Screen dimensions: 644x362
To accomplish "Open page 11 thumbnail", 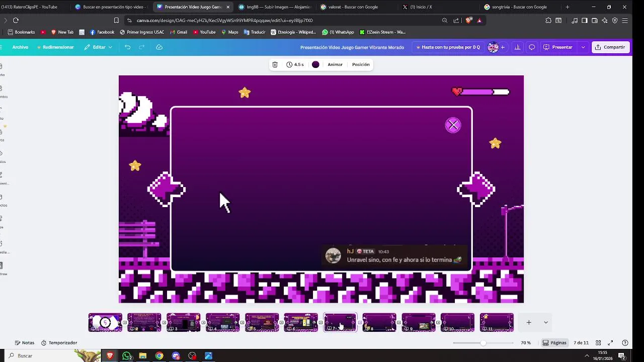I will (497, 322).
